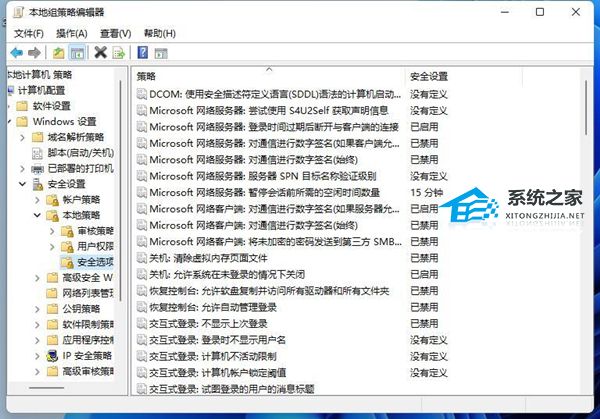The height and width of the screenshot is (419, 600).
Task: Expand the 公钥策略 tree node
Action: 37,309
